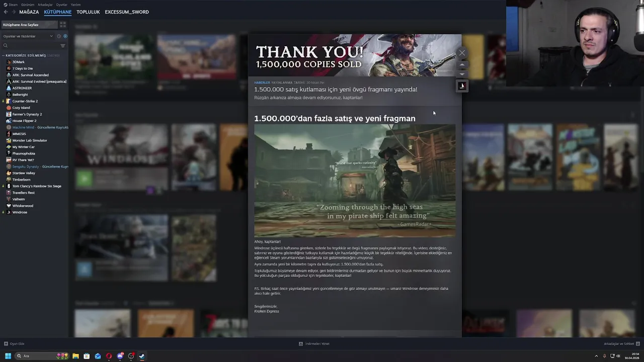The width and height of the screenshot is (644, 362).
Task: Open İndirmeleri Yönet downloads manager
Action: tap(314, 344)
